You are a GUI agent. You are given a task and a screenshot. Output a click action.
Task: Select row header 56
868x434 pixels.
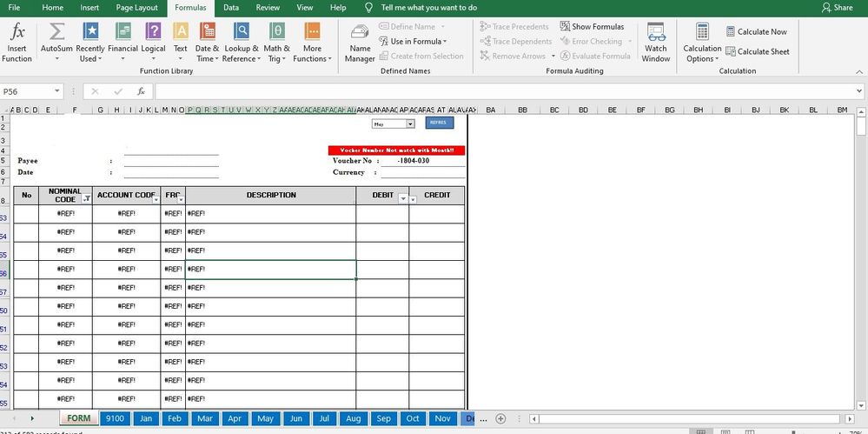tap(3, 270)
